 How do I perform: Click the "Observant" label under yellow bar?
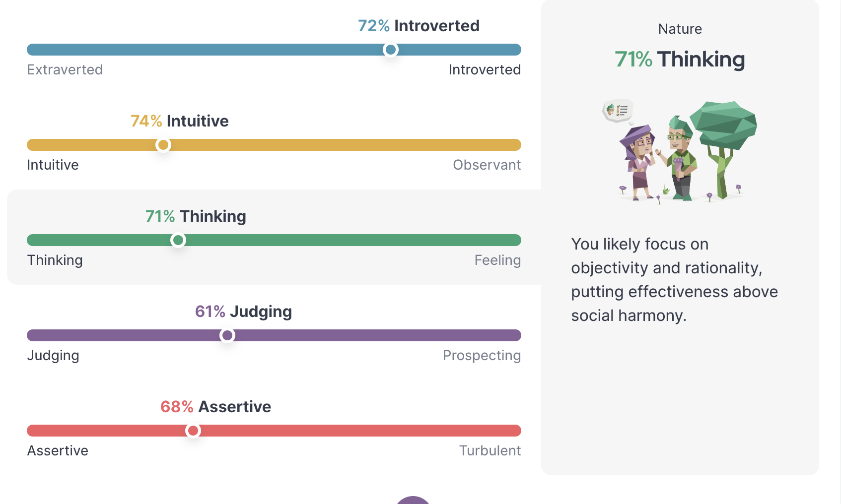click(487, 165)
